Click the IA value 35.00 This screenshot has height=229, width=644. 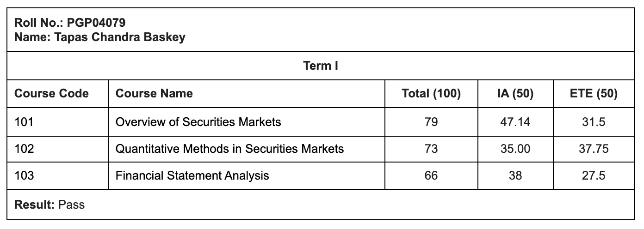[515, 149]
